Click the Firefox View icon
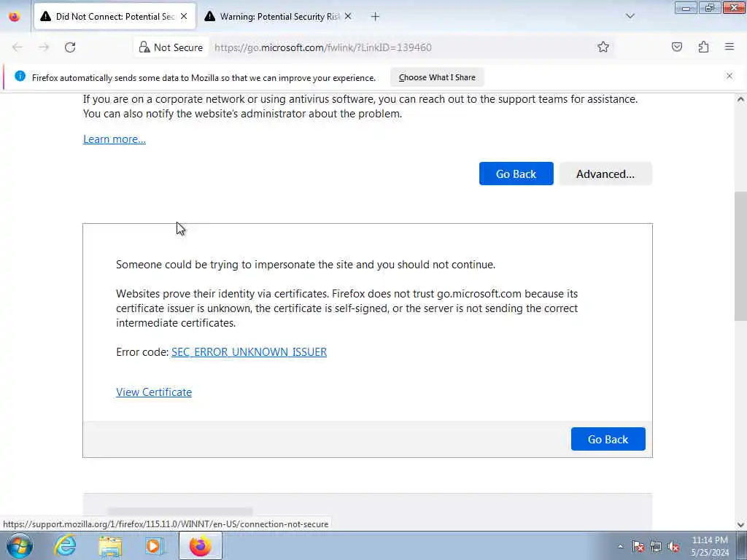Viewport: 747px width, 560px height. click(15, 17)
